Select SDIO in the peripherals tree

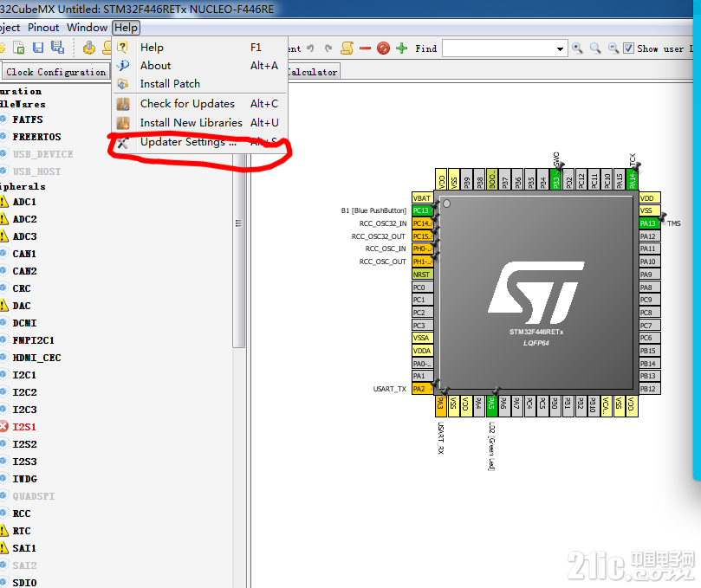[24, 583]
